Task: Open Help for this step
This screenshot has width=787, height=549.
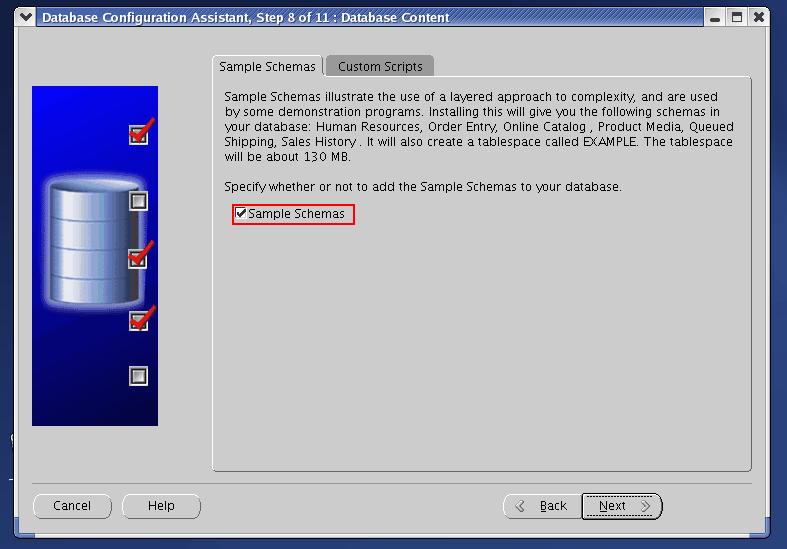Action: (161, 506)
